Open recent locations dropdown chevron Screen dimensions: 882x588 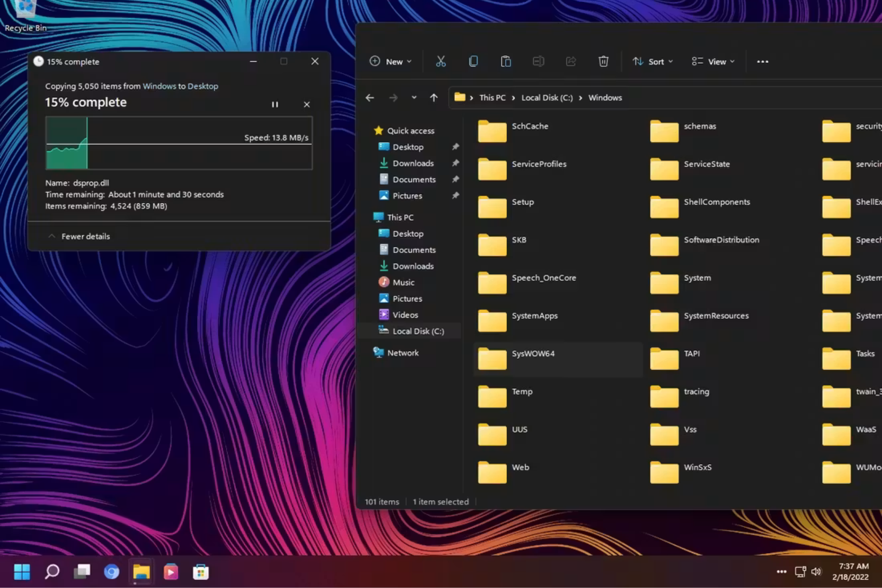coord(414,98)
